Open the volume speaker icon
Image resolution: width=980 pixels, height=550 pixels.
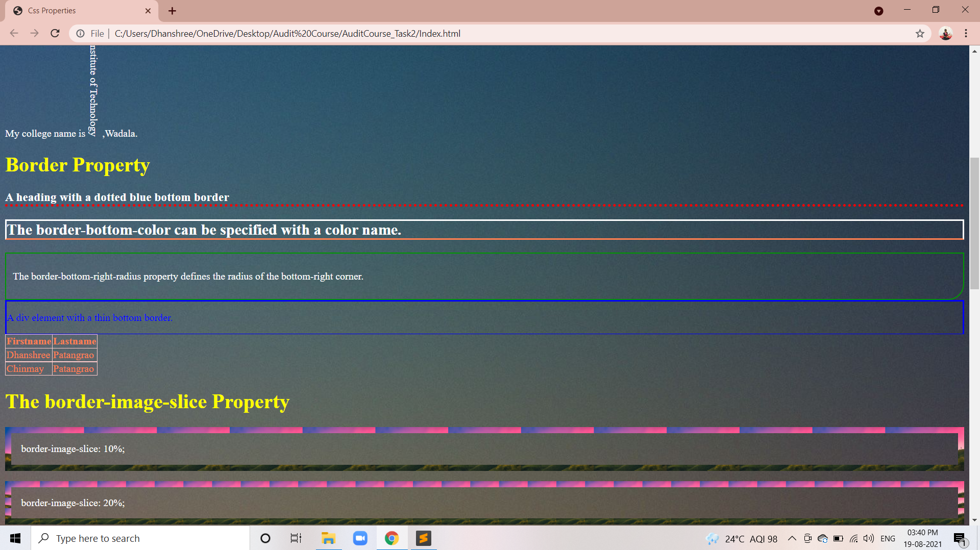pos(869,538)
